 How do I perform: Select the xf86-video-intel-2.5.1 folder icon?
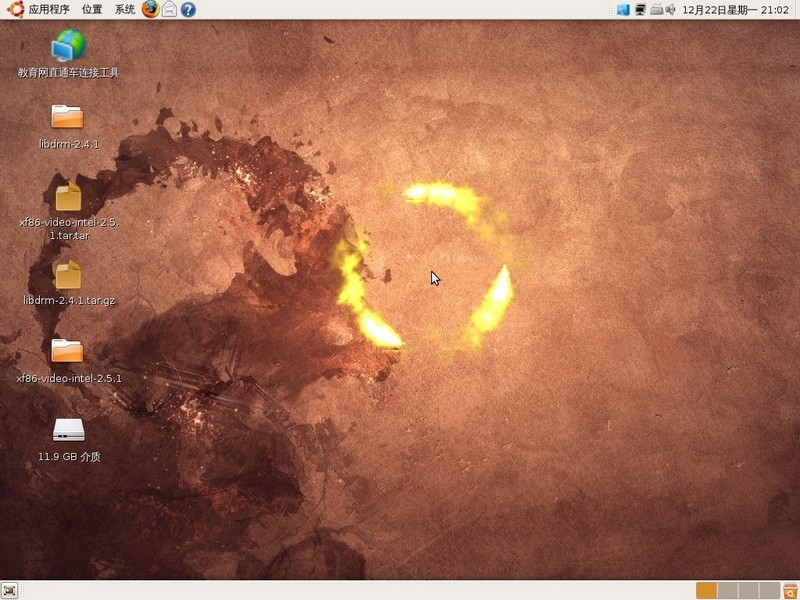[67, 351]
